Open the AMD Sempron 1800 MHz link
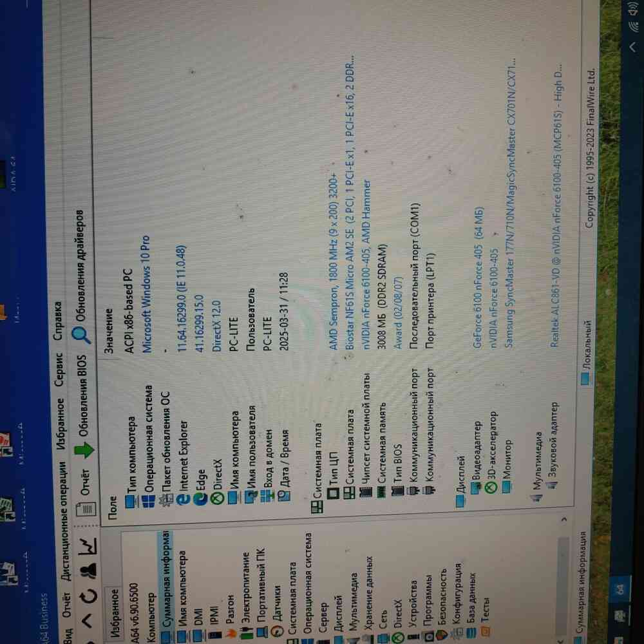644x644 pixels. click(x=333, y=261)
